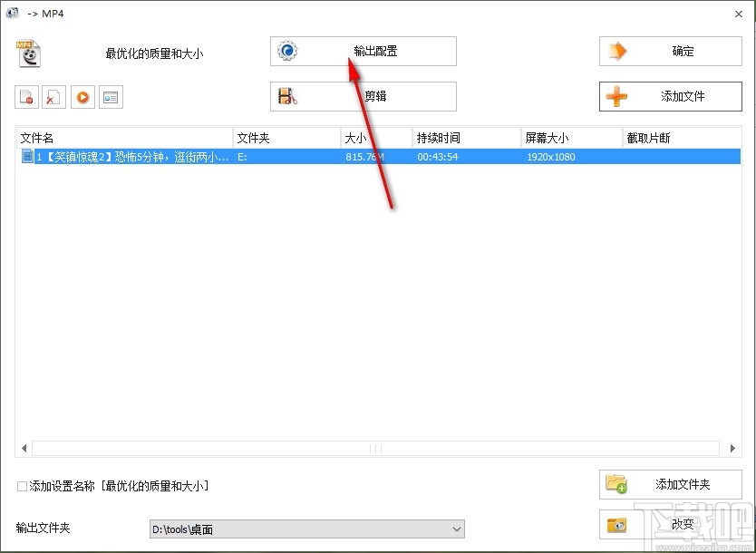Click the orange play preview icon
The height and width of the screenshot is (553, 756).
coord(82,97)
